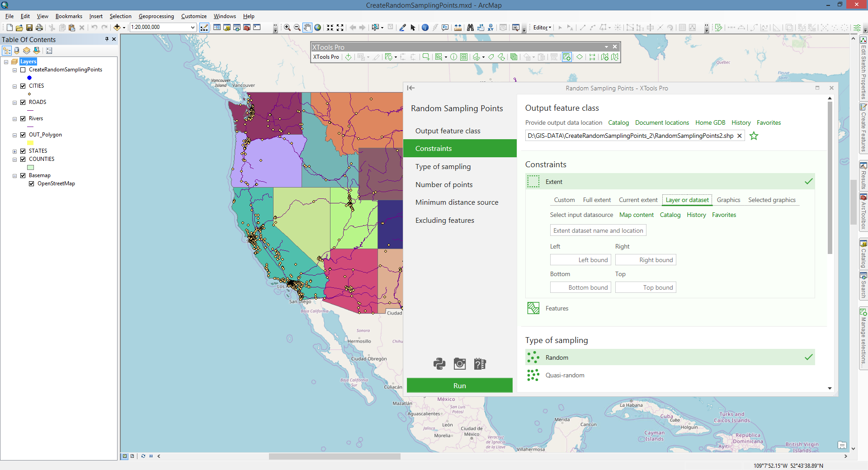This screenshot has width=868, height=470.
Task: Click the camera snapshot icon
Action: (460, 364)
